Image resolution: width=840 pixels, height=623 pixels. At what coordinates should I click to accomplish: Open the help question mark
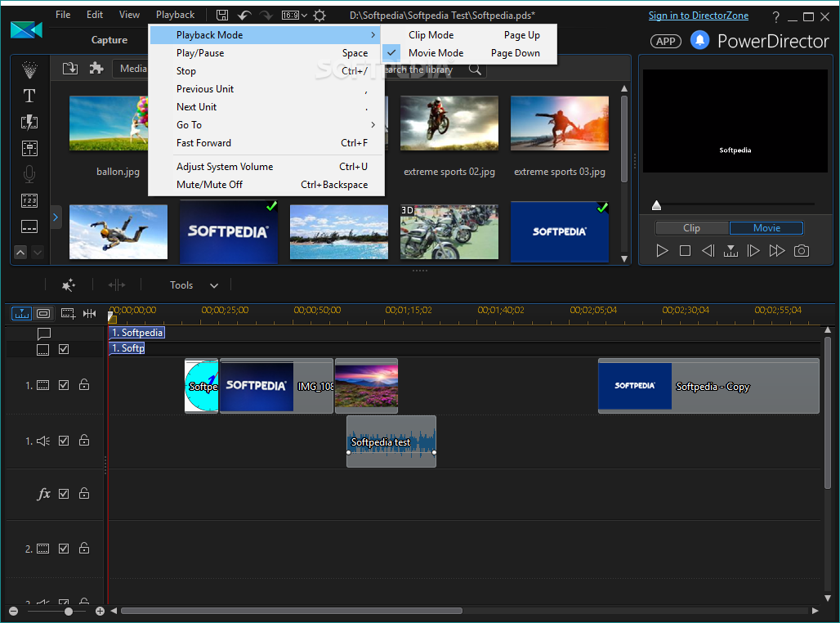point(775,16)
